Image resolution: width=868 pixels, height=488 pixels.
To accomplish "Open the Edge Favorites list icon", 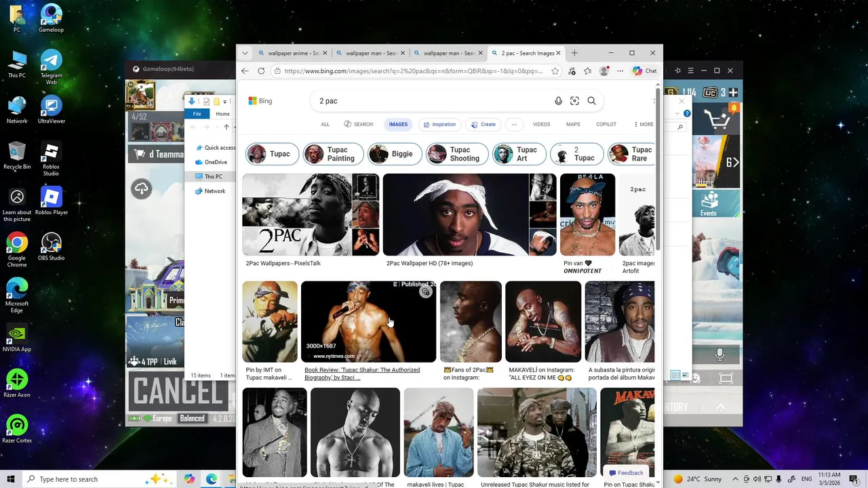I will coord(587,70).
